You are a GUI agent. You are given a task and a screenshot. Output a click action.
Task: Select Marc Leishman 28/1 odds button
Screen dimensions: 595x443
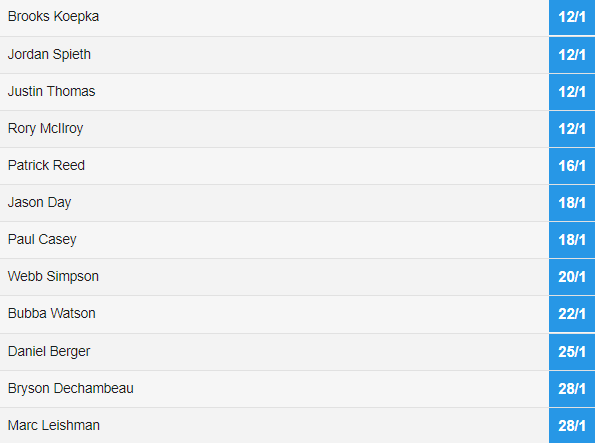tap(572, 426)
